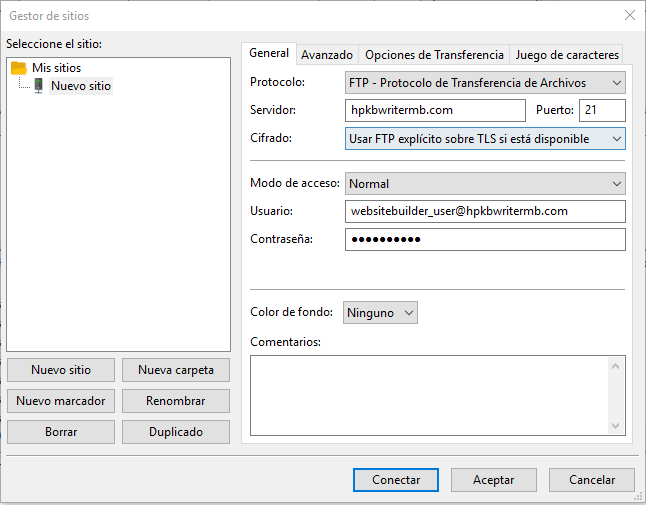This screenshot has height=505, width=646.
Task: Click the Renombrar button
Action: click(x=176, y=401)
